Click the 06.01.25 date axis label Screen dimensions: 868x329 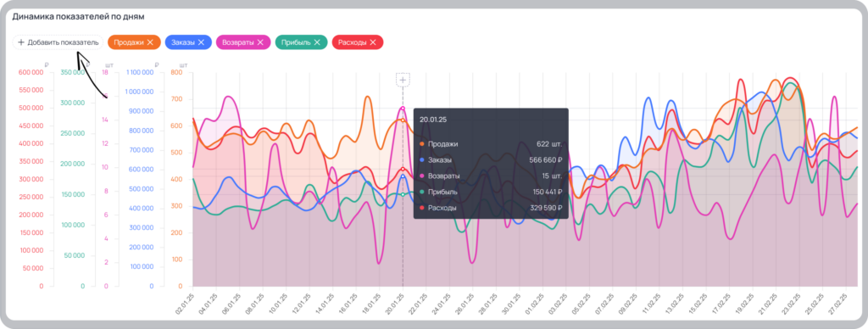coord(231,304)
